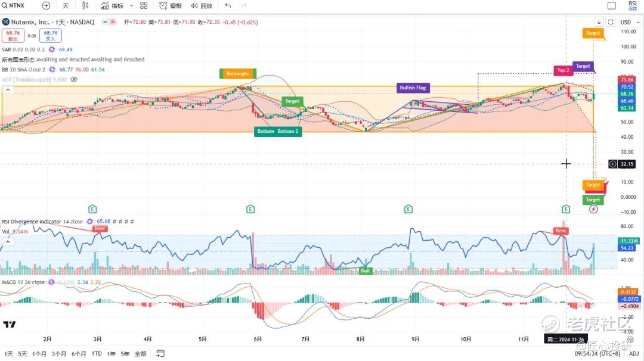Select the SAR 0.02 0.02 0.2 indicator legend

[x=23, y=49]
